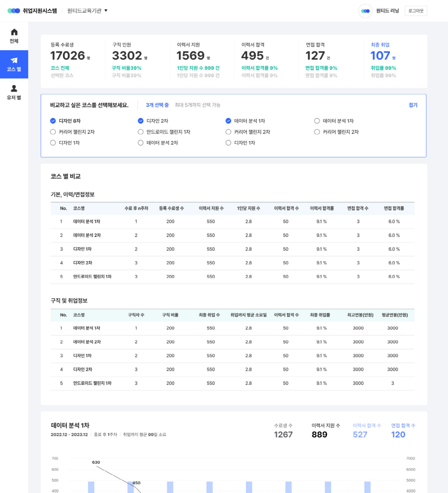Viewport: 448px width, 493px height.
Task: Uncheck the selected 데이터 분석 1차 course
Action: point(228,121)
